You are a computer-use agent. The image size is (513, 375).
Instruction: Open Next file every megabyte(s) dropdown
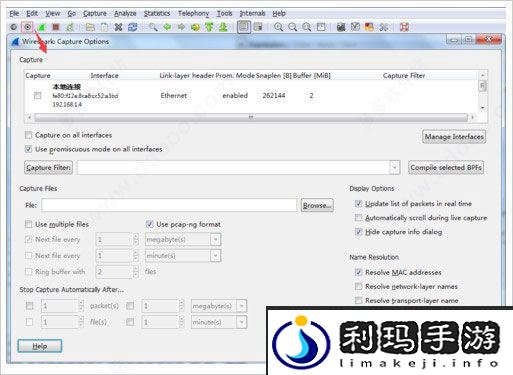[216, 239]
